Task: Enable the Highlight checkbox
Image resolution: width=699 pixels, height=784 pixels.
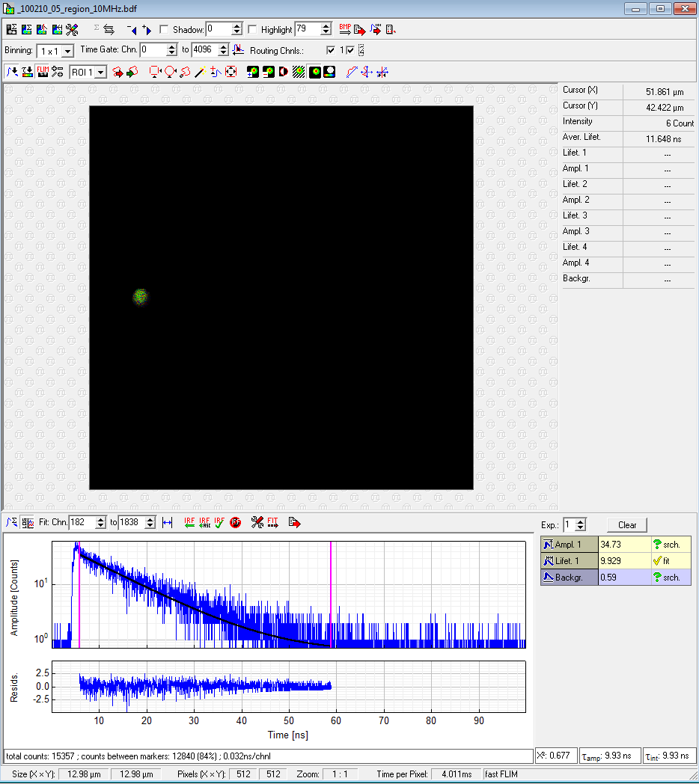Action: [x=252, y=30]
